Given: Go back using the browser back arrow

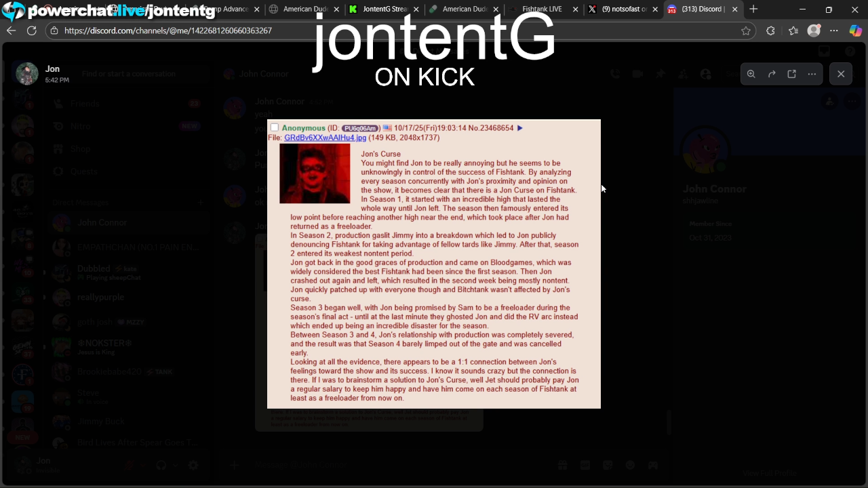Looking at the screenshot, I should point(11,30).
